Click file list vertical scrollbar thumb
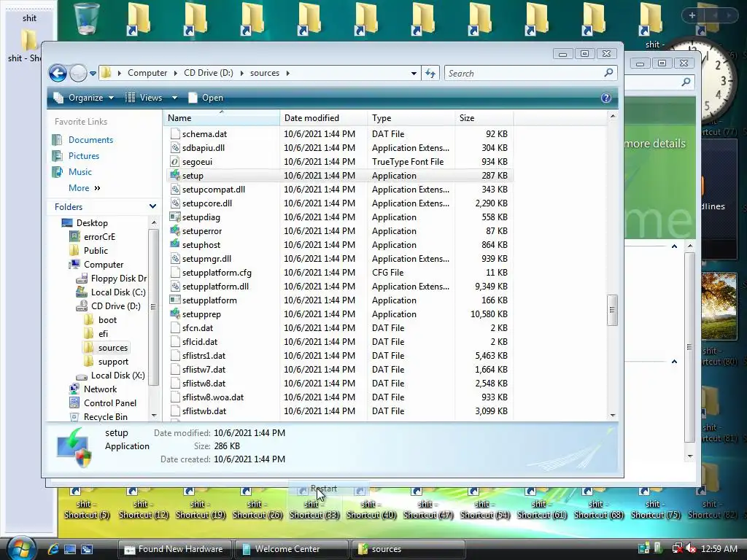 coord(613,310)
